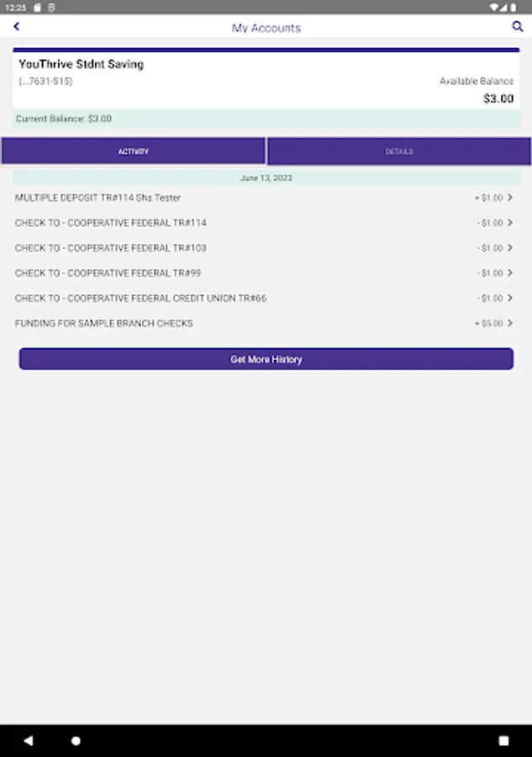Tap SD card icon in status bar
532x757 pixels.
[x=37, y=8]
